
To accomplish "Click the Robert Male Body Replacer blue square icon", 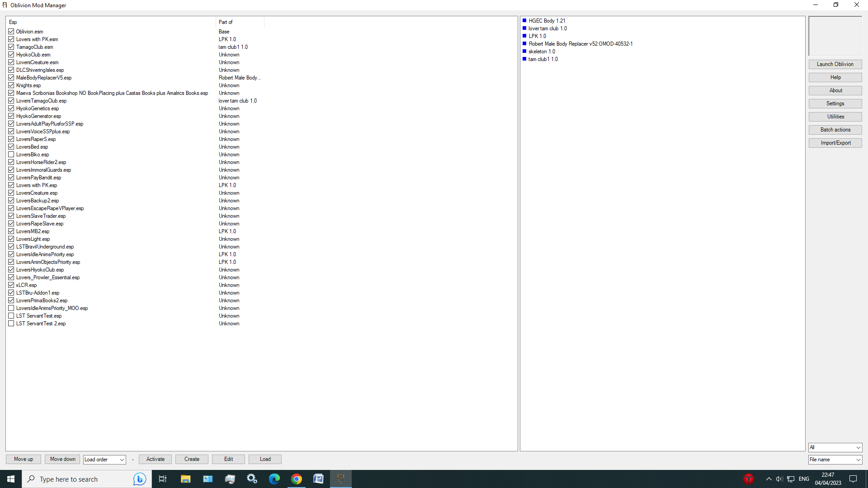I will (x=524, y=43).
